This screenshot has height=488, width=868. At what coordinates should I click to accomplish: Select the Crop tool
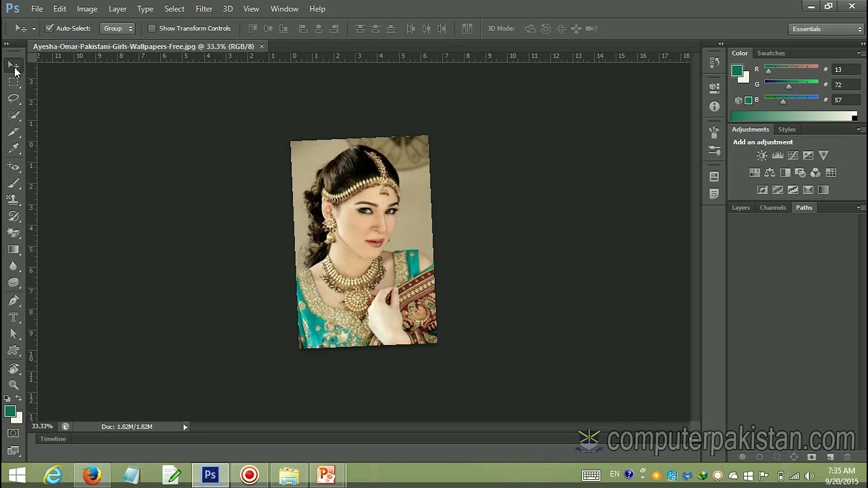[x=14, y=132]
